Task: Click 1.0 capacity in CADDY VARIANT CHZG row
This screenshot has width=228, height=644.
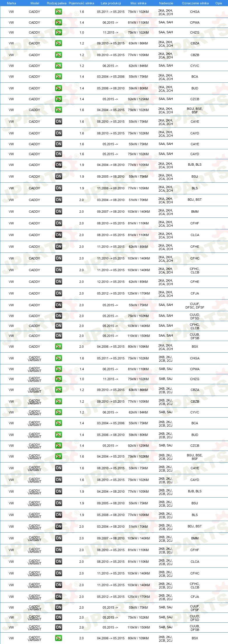Action: click(x=82, y=379)
